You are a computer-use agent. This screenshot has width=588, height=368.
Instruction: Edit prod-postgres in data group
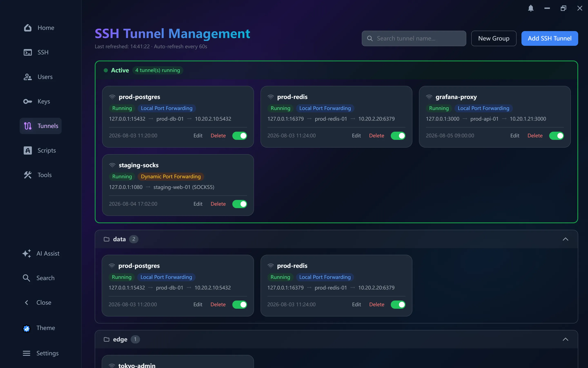pos(198,304)
